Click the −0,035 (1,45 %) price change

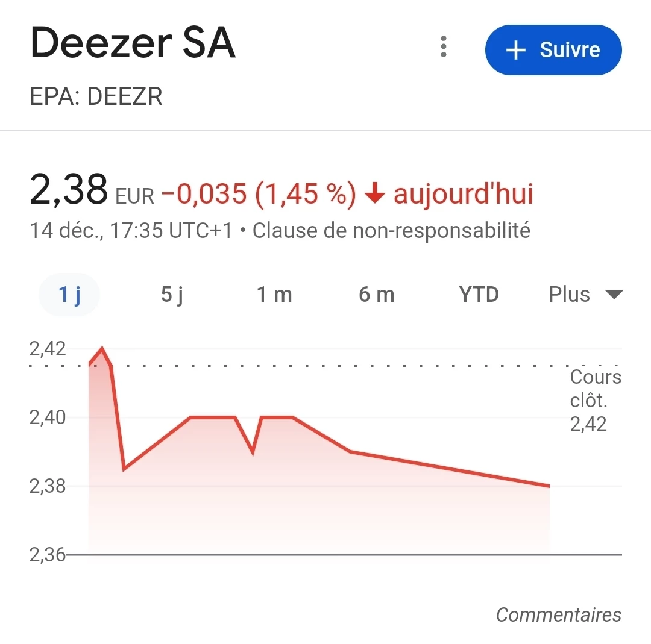(x=259, y=195)
